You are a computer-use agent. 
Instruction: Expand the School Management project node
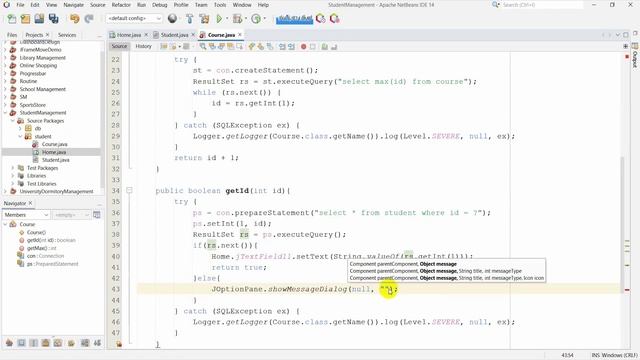[x=6, y=89]
